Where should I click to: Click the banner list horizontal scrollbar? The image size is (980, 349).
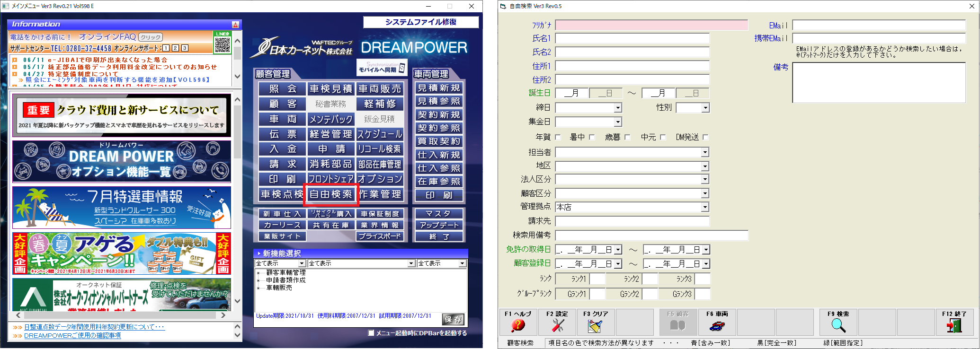tap(121, 315)
